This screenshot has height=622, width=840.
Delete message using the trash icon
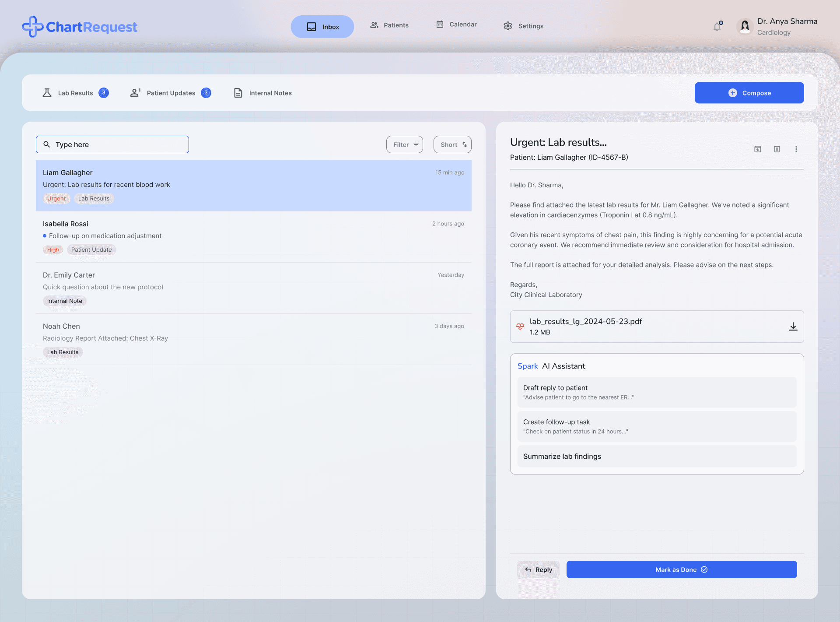[777, 149]
